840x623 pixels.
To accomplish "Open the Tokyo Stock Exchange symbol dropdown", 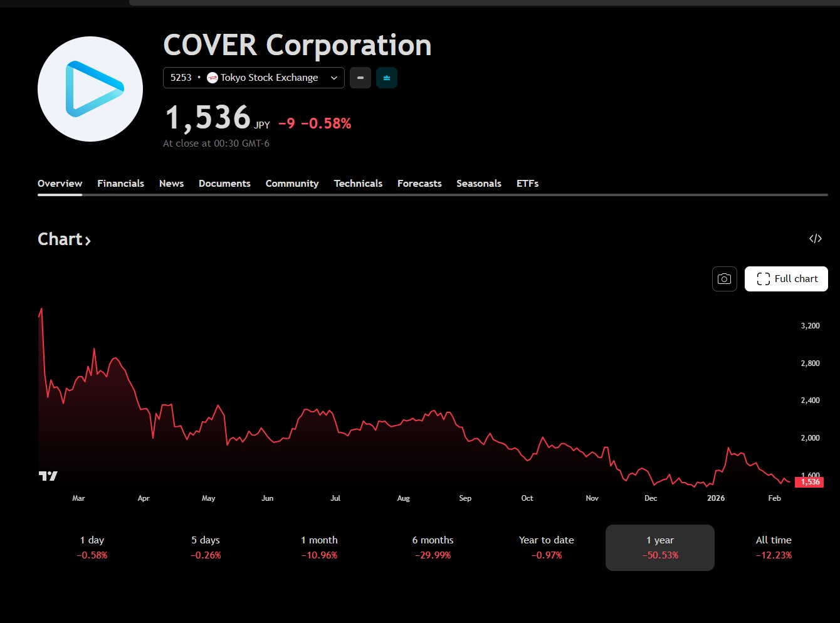I will [x=254, y=78].
